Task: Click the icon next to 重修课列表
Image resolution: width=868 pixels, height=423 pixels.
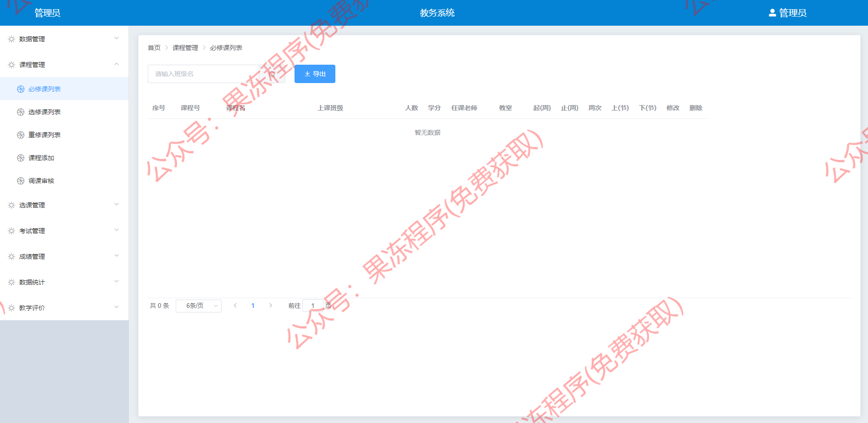Action: click(x=21, y=135)
